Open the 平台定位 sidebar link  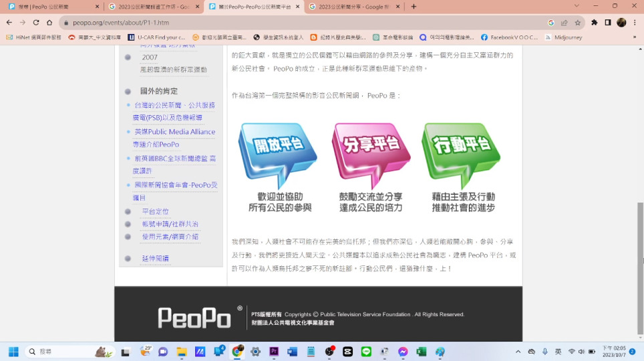click(155, 211)
